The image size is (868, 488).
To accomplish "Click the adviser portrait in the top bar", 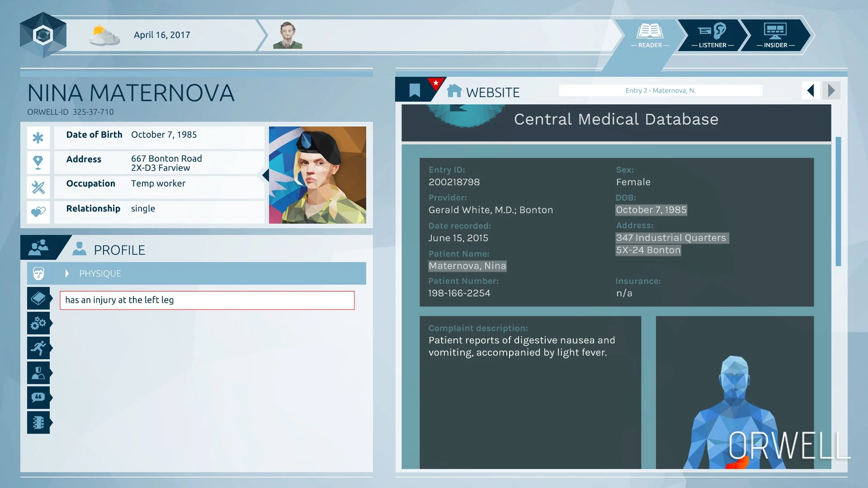I will pyautogui.click(x=288, y=35).
